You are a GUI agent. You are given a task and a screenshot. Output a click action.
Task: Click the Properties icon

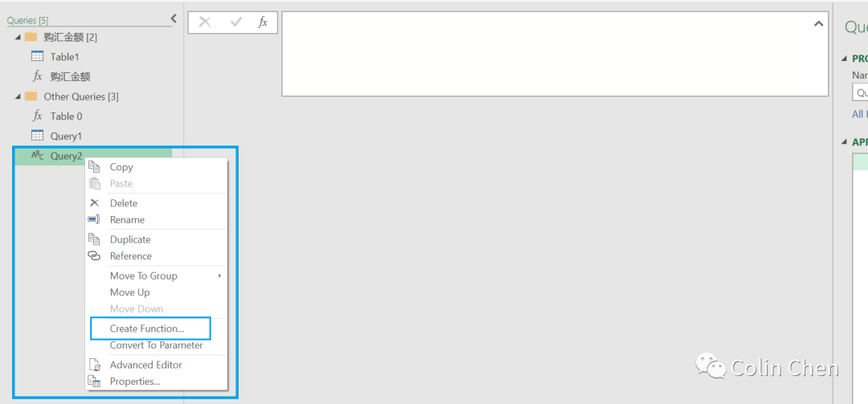point(95,382)
